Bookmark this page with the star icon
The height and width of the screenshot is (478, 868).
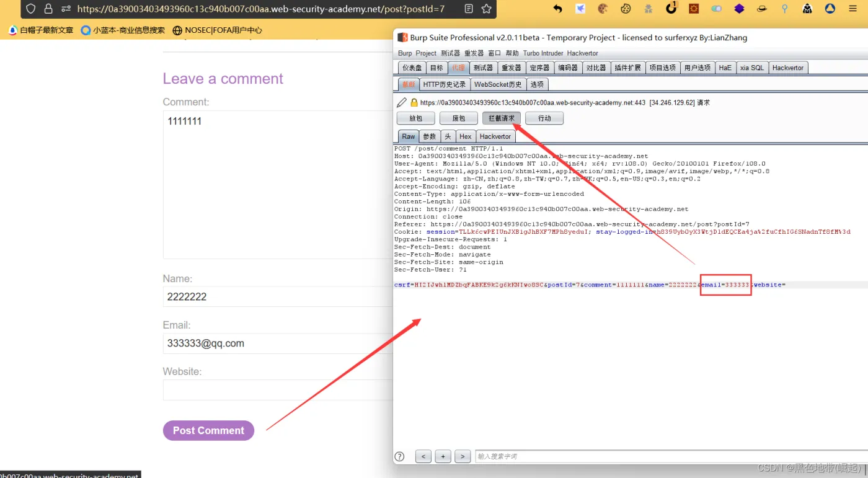click(487, 9)
